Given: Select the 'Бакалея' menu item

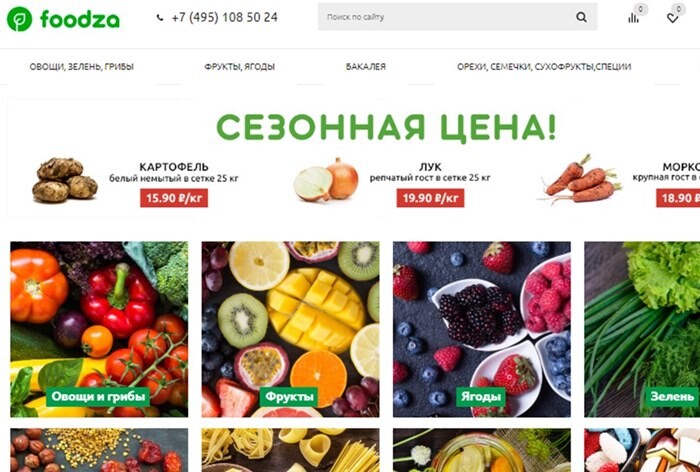Looking at the screenshot, I should click(x=366, y=67).
